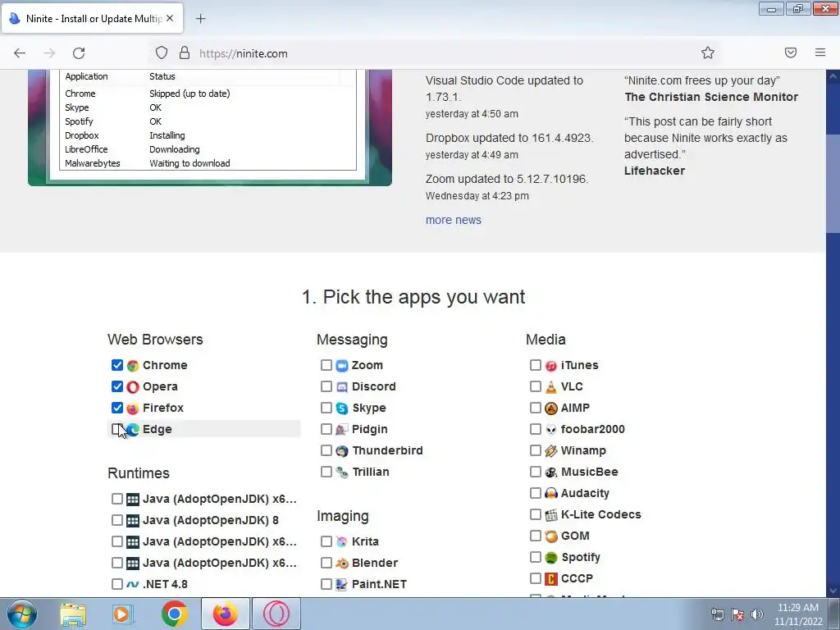Open Action Center flag in system tray

click(737, 614)
